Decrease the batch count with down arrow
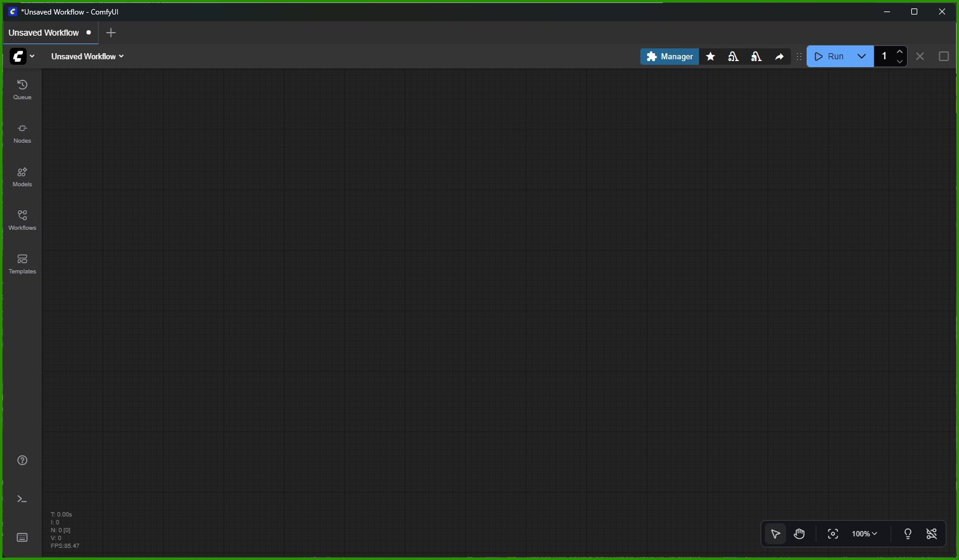959x560 pixels. (900, 61)
